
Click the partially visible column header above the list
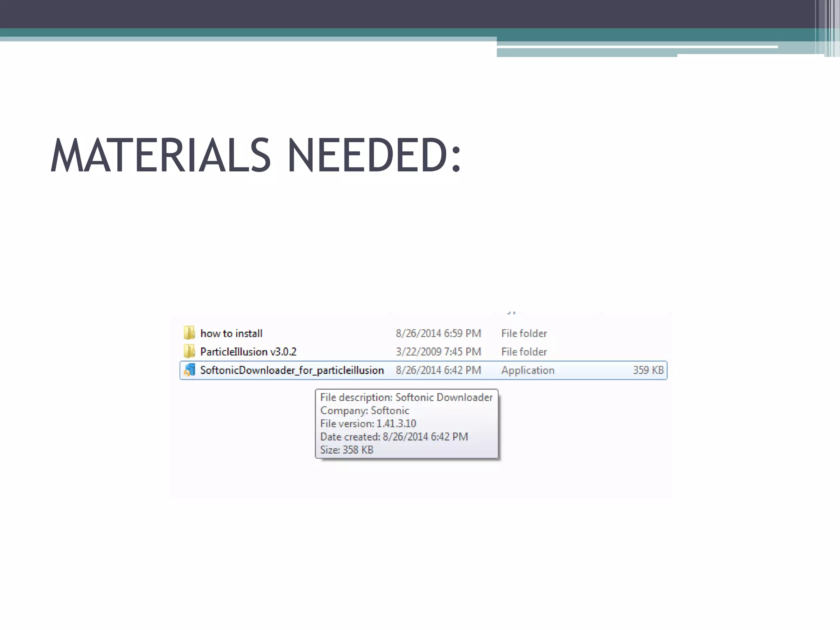pyautogui.click(x=511, y=313)
